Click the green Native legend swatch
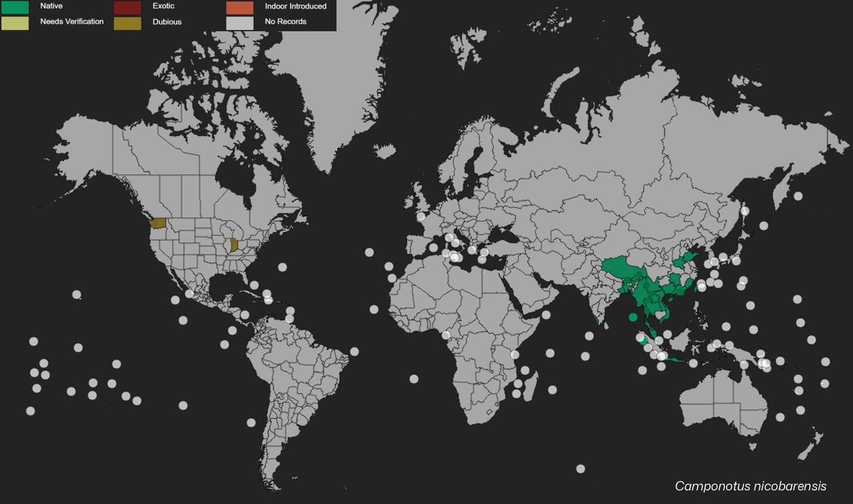The image size is (853, 504). (x=15, y=7)
